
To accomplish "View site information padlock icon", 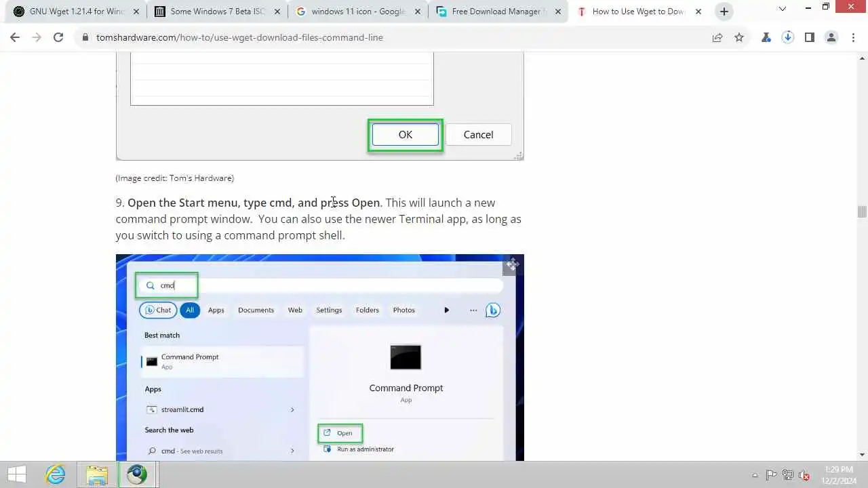I will tap(85, 38).
